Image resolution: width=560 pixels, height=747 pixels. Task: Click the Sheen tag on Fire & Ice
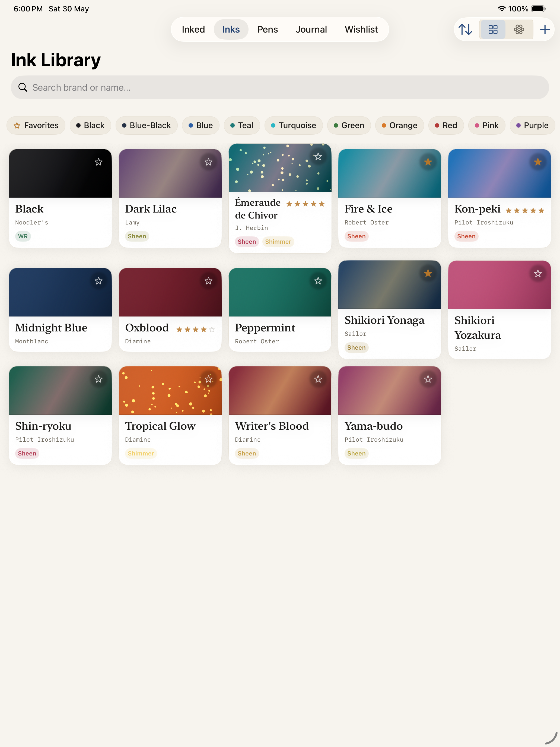[x=356, y=236]
